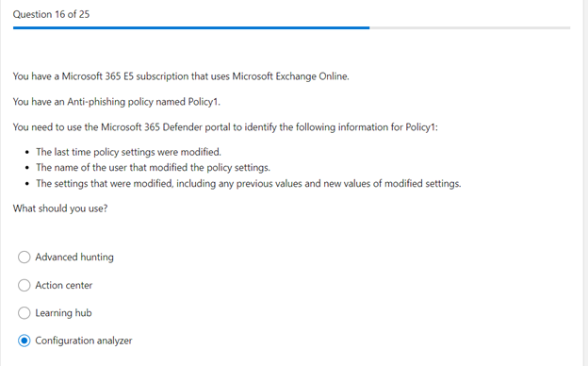This screenshot has width=588, height=366.
Task: Click the Learning hub answer label
Action: pyautogui.click(x=63, y=313)
